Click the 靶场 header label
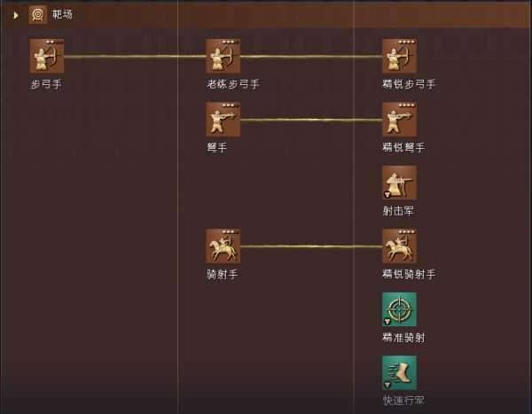This screenshot has width=532, height=414. [62, 14]
